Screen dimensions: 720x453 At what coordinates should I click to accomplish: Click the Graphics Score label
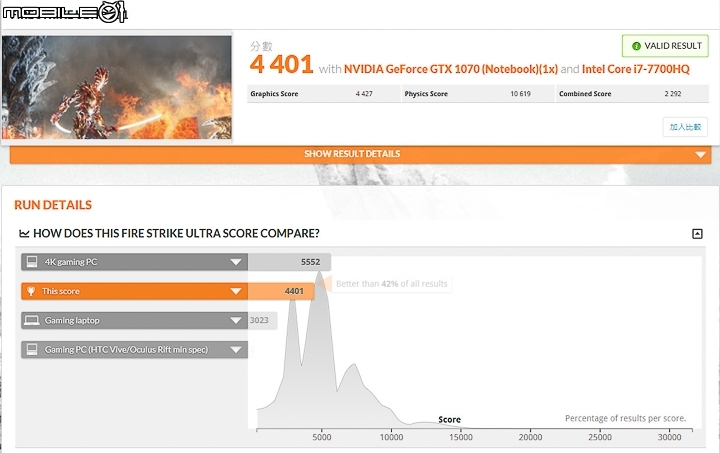tap(274, 94)
